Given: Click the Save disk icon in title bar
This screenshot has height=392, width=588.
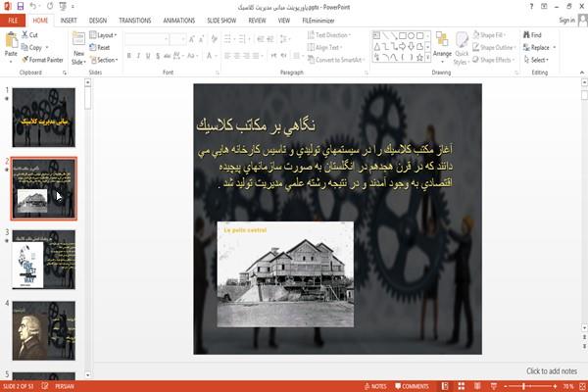Looking at the screenshot, I should 21,6.
